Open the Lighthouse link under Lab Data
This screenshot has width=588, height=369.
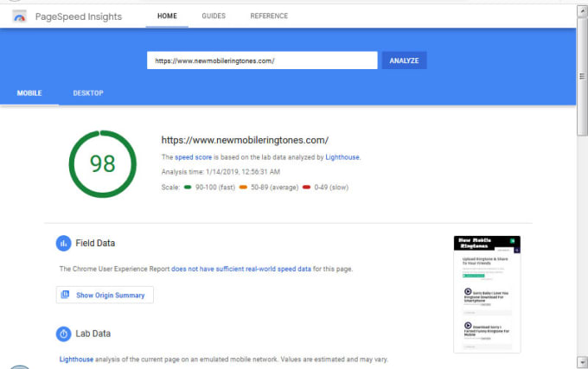click(76, 359)
